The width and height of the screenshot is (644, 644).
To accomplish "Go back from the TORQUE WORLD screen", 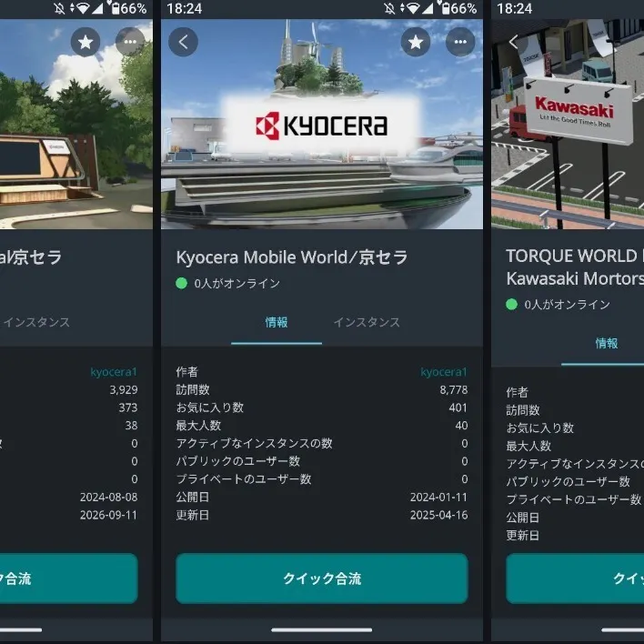I will click(513, 42).
